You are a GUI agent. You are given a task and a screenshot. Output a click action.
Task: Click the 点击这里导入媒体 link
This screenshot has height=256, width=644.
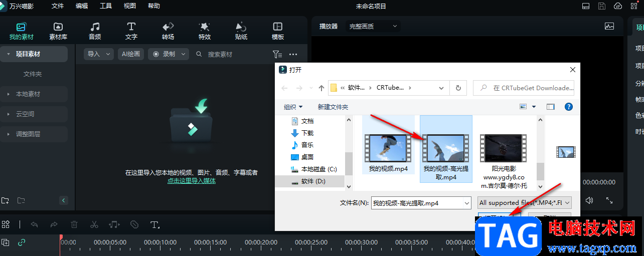[x=192, y=181]
